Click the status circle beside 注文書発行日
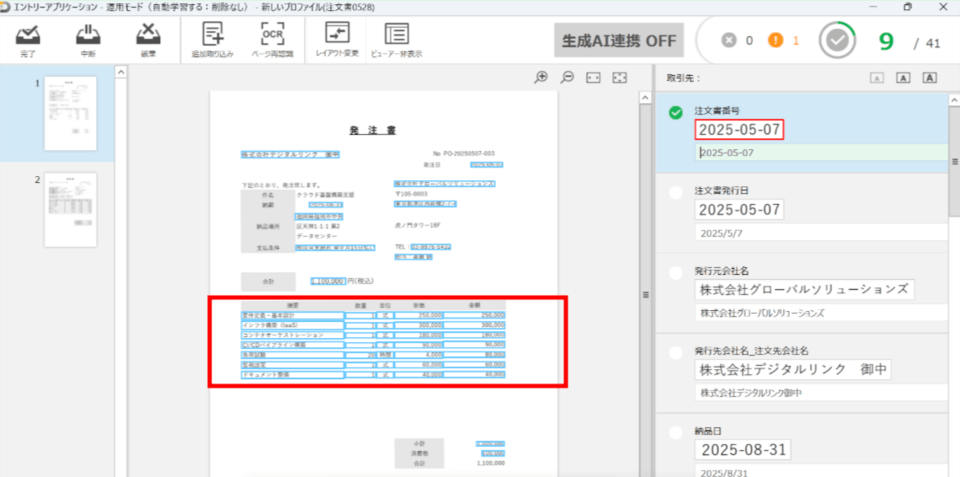Viewport: 960px width, 477px height. coord(676,192)
